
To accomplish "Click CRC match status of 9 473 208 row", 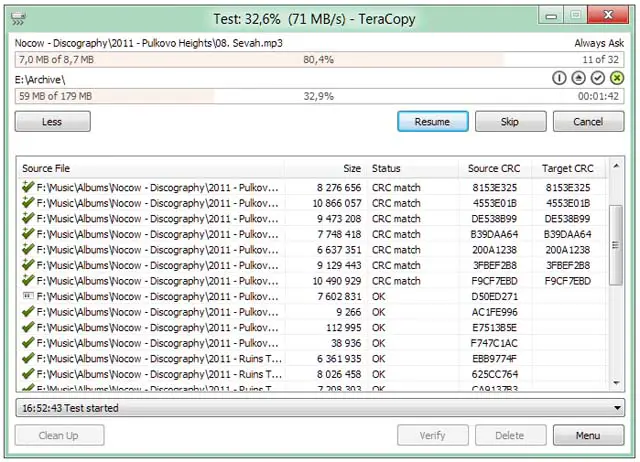I will click(x=396, y=219).
